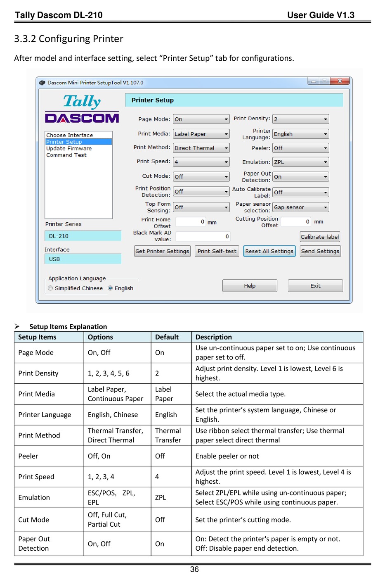Open the Paper Out Detection dropdown
Image resolution: width=392 pixels, height=573 pixels.
click(301, 177)
